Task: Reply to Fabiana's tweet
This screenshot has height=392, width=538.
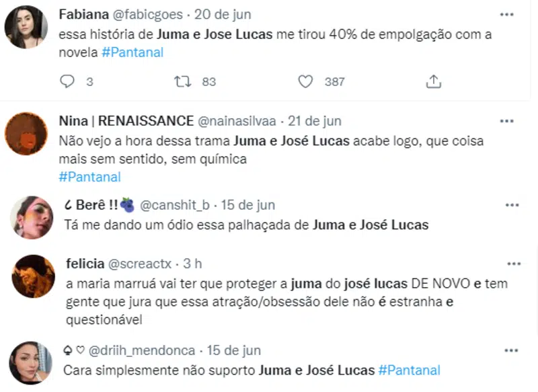Action: tap(67, 81)
